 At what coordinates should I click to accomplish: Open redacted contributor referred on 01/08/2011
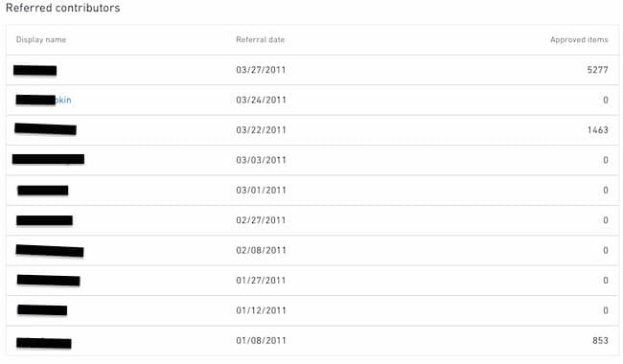tap(44, 343)
